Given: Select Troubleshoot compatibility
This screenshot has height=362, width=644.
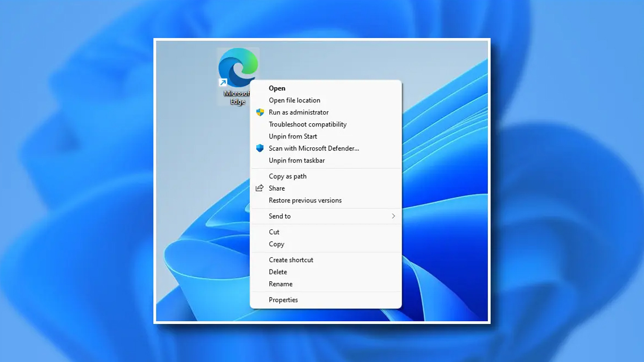Looking at the screenshot, I should [326, 125].
